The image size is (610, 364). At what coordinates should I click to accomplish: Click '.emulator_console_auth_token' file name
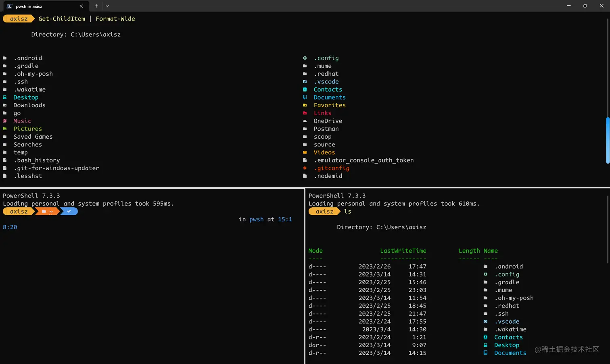click(x=364, y=160)
